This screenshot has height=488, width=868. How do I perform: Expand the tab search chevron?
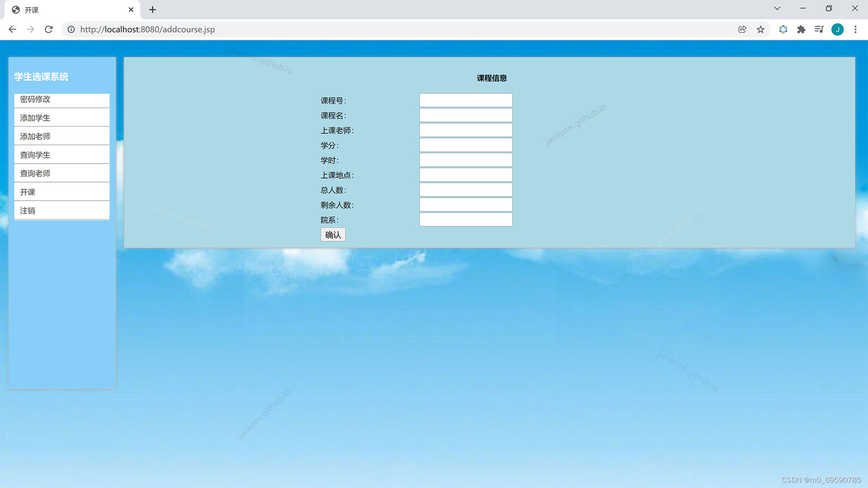[x=777, y=9]
